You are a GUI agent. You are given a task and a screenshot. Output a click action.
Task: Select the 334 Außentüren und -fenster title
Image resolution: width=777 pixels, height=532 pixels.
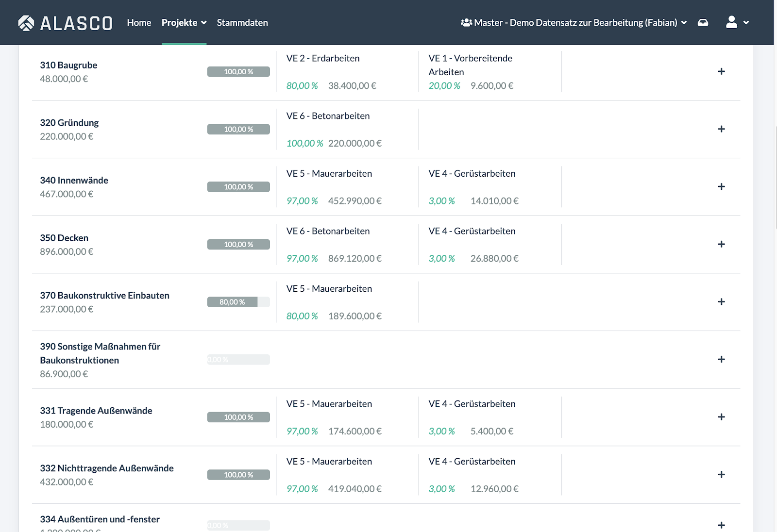click(100, 519)
